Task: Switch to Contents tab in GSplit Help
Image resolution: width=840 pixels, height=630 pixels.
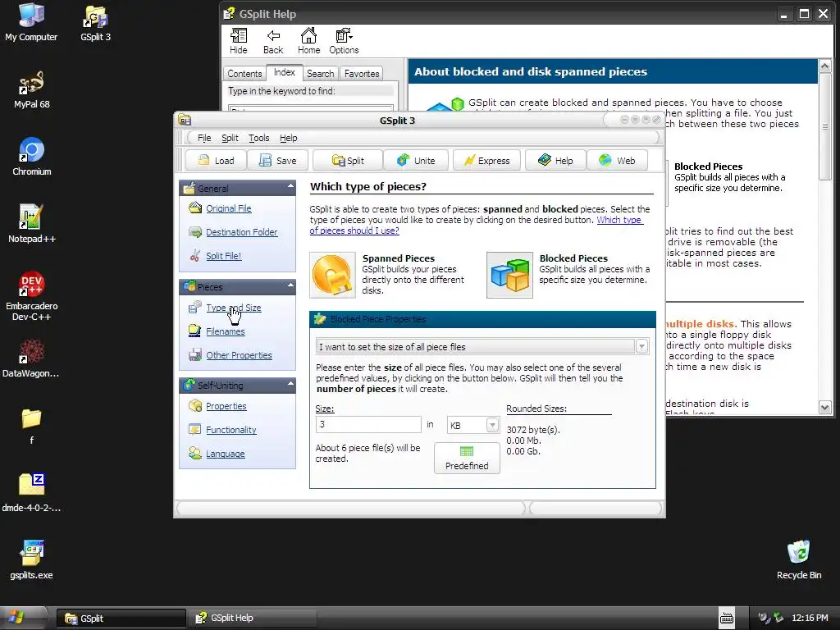Action: pos(244,73)
